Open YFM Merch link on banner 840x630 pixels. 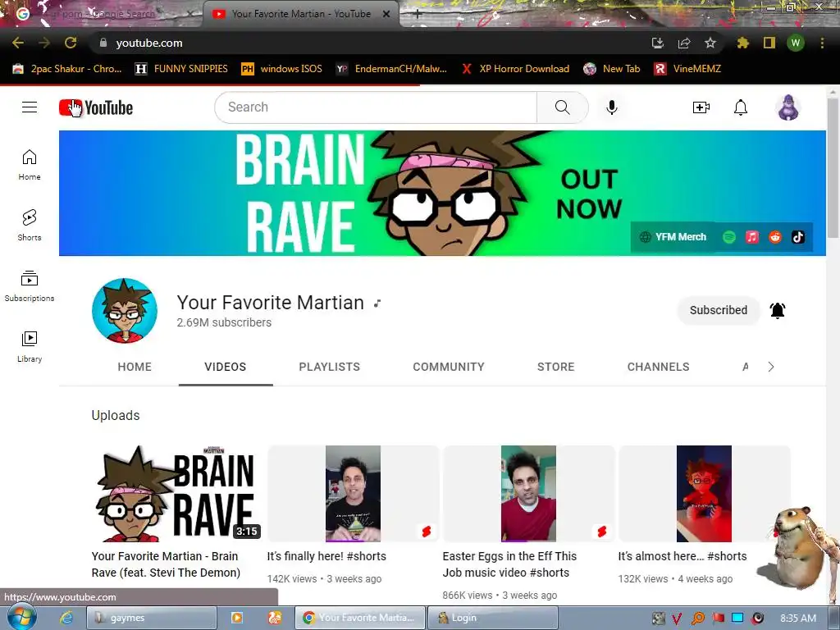673,237
